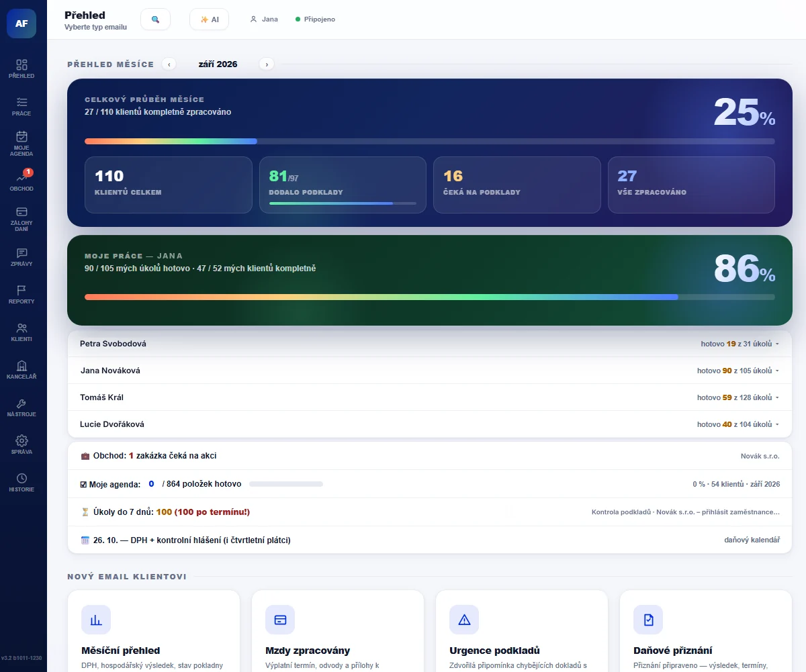Screen dimensions: 806x672
Task: Click the version text v3.2 b1011-1230
Action: [x=23, y=659]
